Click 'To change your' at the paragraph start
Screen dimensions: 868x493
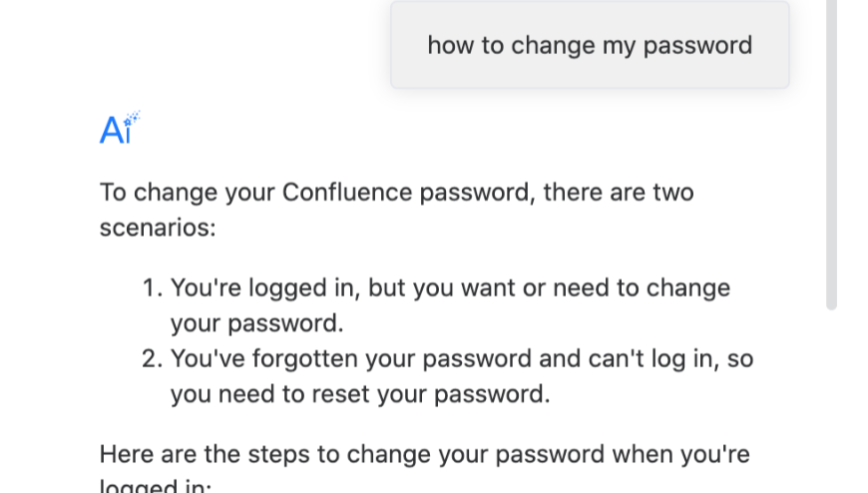[187, 192]
